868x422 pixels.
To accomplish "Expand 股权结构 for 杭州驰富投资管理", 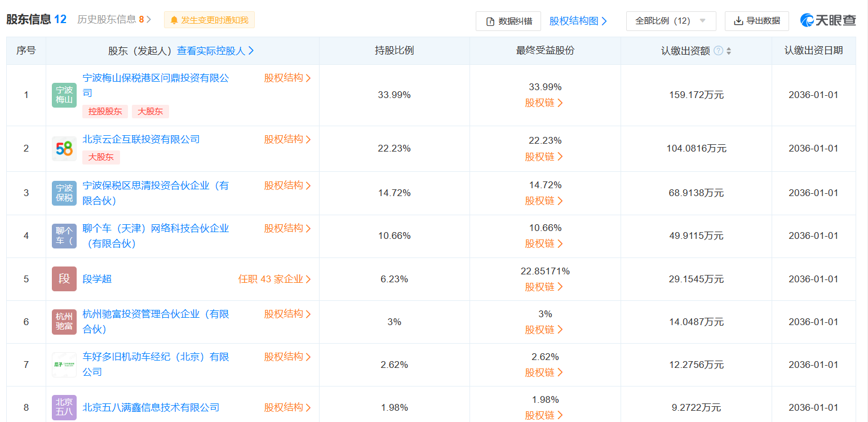I will coord(287,314).
